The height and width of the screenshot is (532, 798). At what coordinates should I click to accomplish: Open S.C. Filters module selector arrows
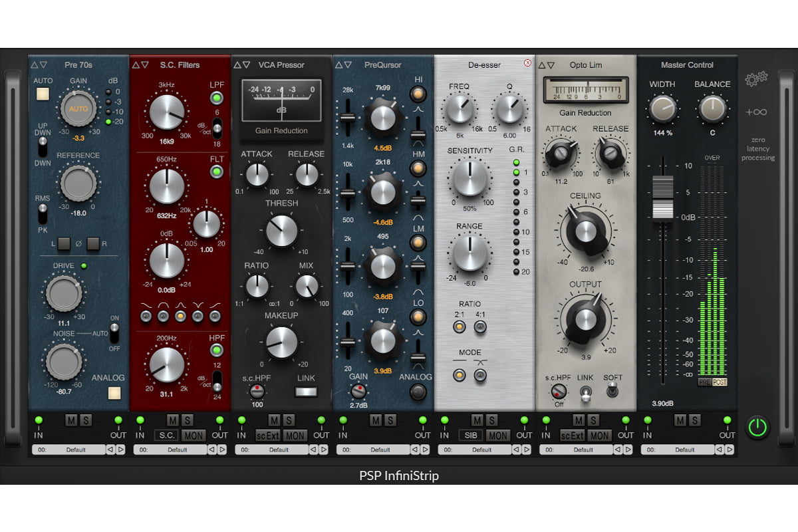click(140, 65)
